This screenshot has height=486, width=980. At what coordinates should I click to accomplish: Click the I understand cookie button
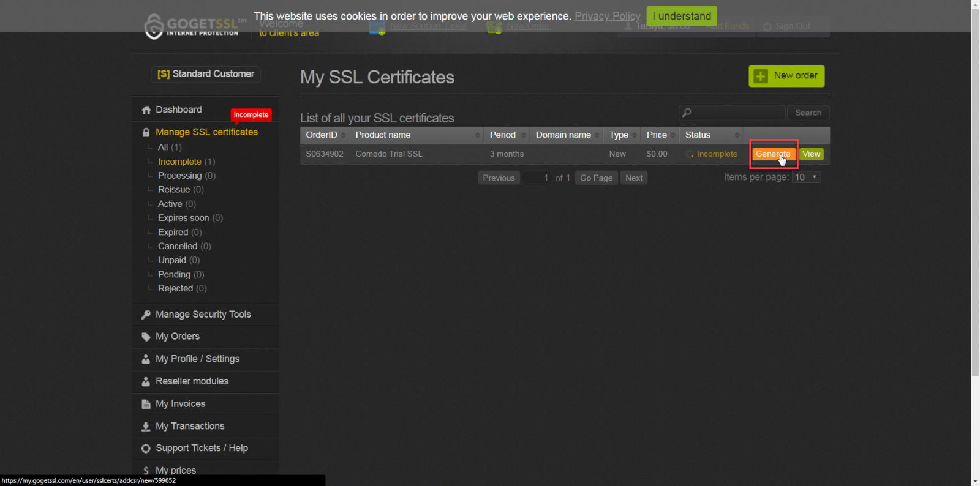tap(682, 17)
